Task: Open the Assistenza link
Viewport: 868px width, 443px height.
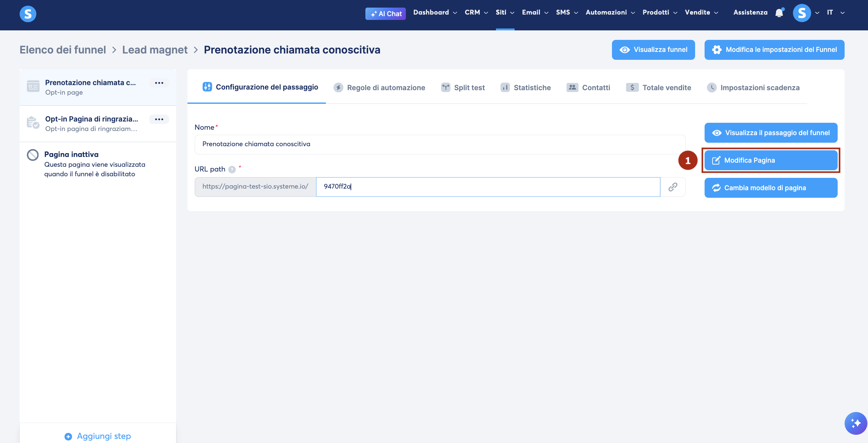Action: pos(750,12)
